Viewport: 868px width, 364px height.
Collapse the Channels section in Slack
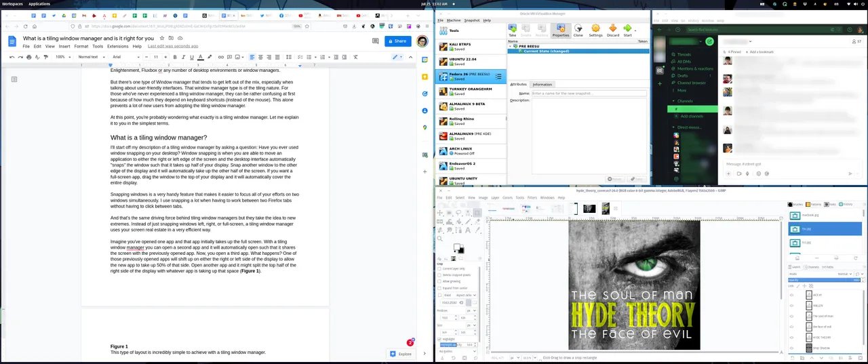coord(673,101)
